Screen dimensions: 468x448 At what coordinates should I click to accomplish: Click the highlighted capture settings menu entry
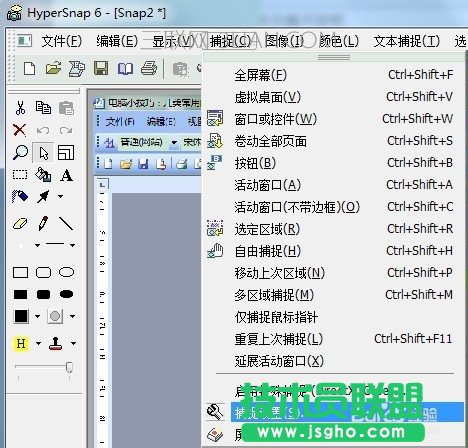[334, 412]
